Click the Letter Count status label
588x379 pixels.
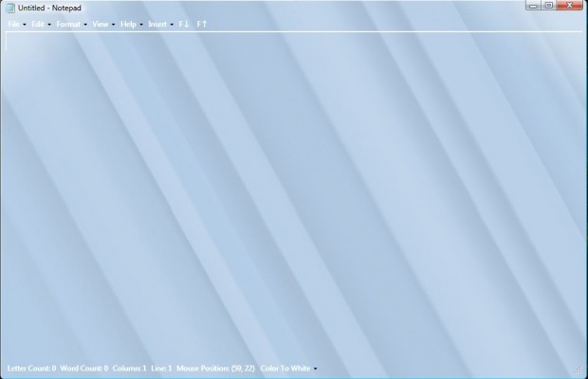31,368
